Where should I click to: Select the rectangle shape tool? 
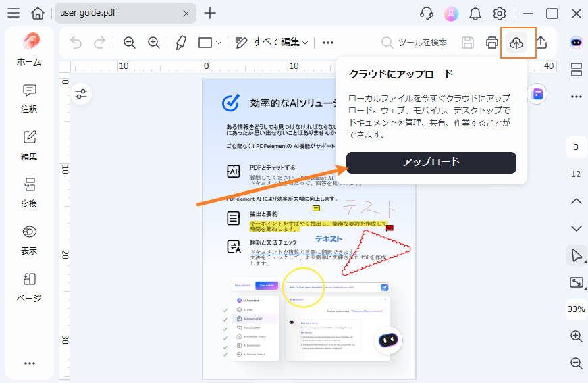pyautogui.click(x=205, y=43)
